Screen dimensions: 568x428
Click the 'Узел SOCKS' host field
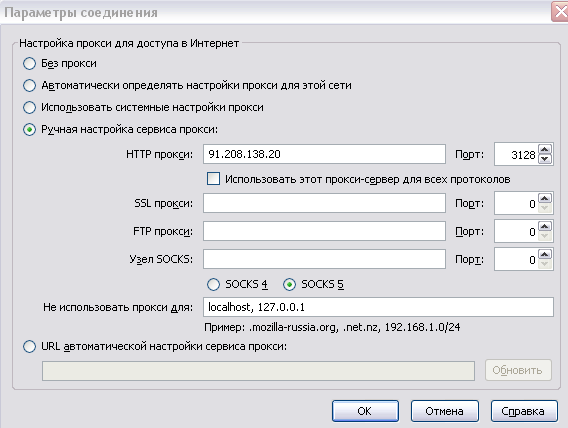[324, 259]
